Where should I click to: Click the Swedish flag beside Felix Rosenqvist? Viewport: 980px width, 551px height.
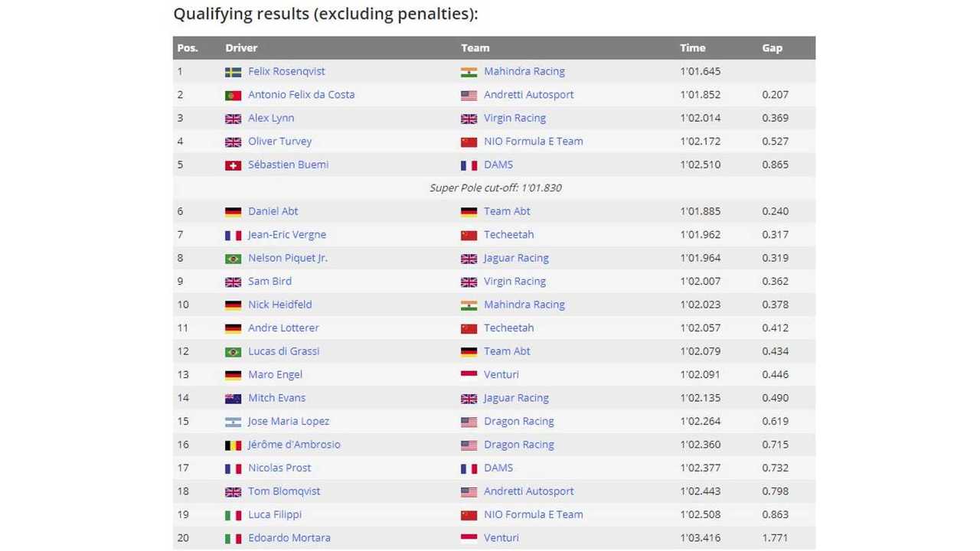point(234,72)
